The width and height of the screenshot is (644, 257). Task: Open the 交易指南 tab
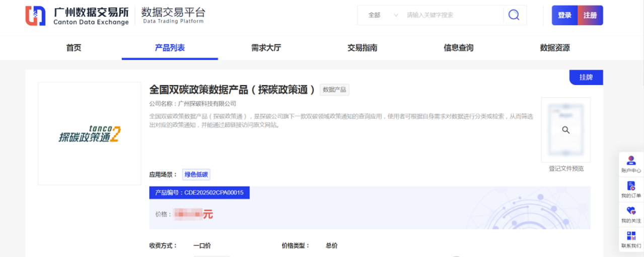[362, 48]
